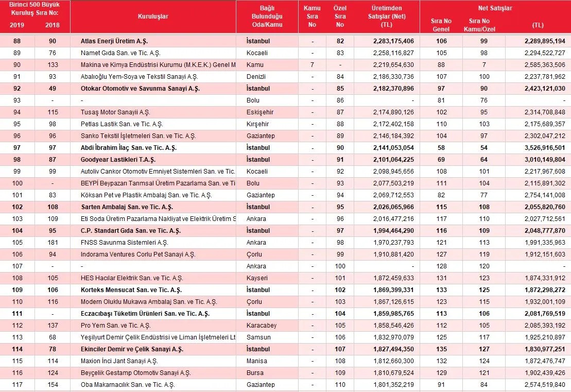Screen dimensions: 571x392
Task: Select Makina ve Kimya Endüstrisi Kurumu cell
Action: point(158,65)
